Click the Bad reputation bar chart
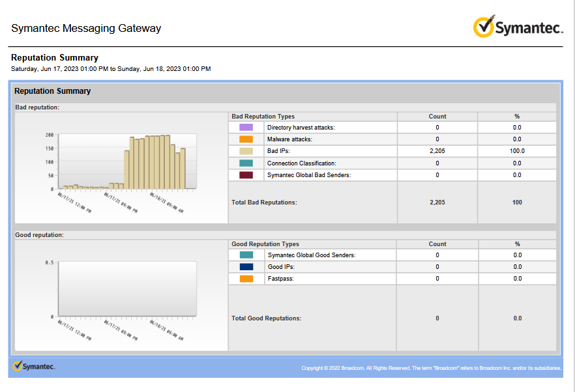 121,168
